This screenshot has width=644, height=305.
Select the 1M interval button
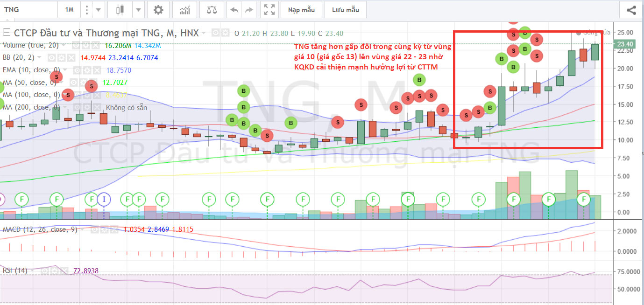(x=69, y=9)
